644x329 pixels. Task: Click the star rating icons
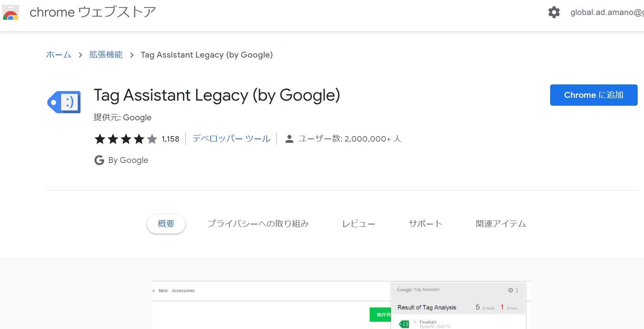[126, 139]
